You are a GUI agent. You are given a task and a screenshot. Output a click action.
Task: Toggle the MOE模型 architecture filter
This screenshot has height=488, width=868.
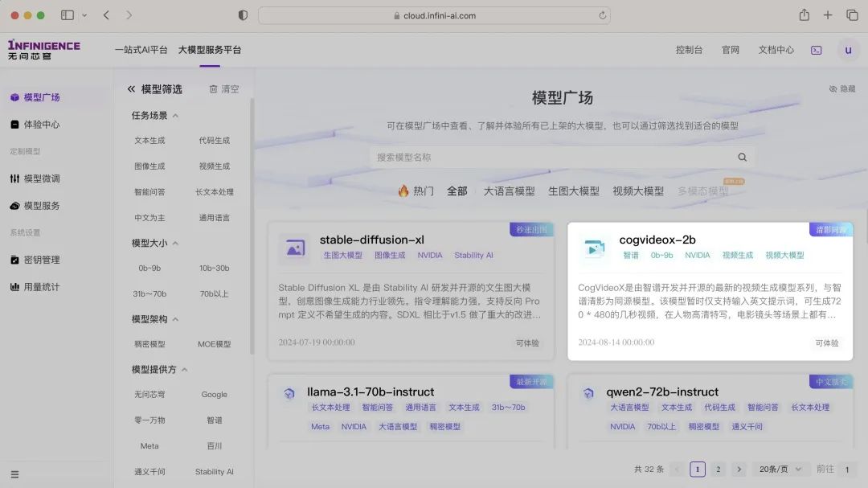(214, 344)
